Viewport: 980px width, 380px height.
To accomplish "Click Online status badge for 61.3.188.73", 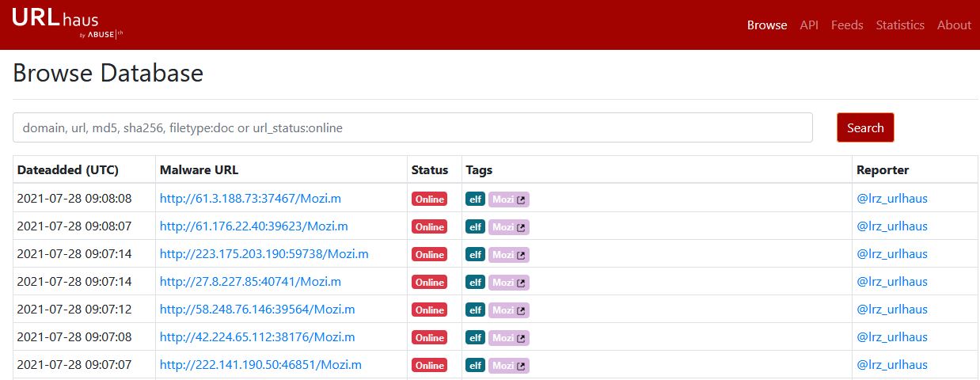I will (x=429, y=199).
